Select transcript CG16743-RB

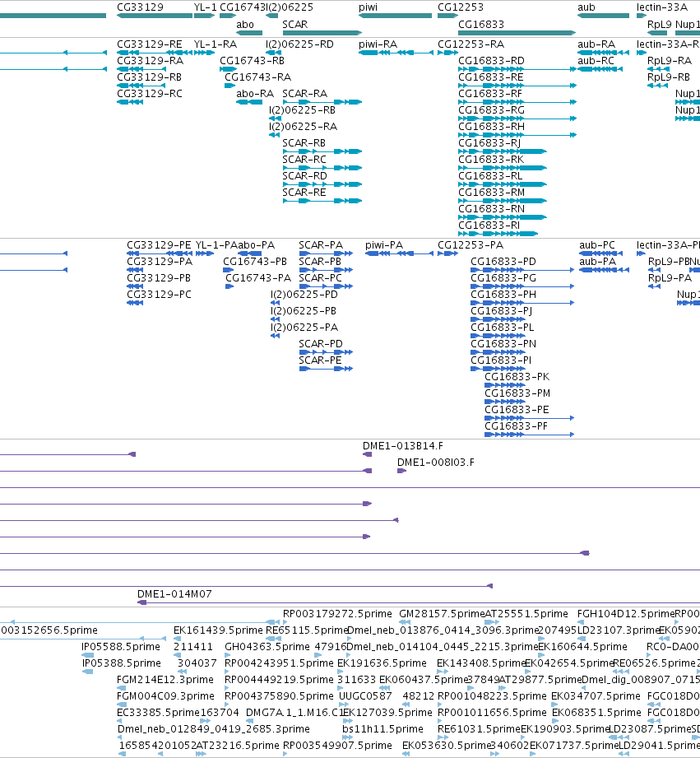tap(228, 69)
